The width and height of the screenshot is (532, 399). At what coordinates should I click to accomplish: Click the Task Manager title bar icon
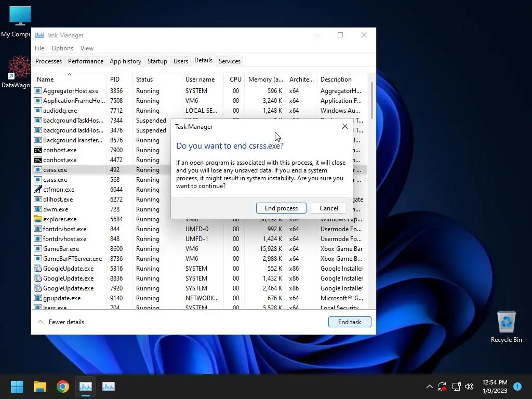click(39, 35)
